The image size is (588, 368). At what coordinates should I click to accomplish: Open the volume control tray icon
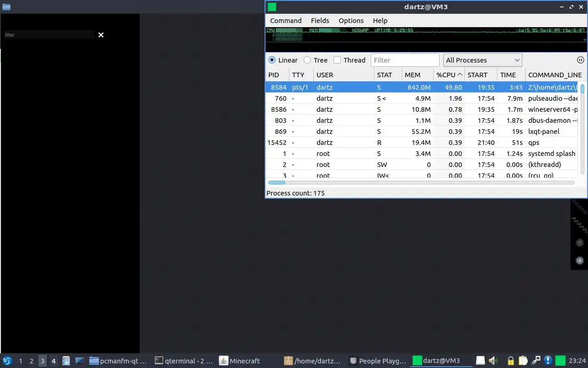pos(493,361)
